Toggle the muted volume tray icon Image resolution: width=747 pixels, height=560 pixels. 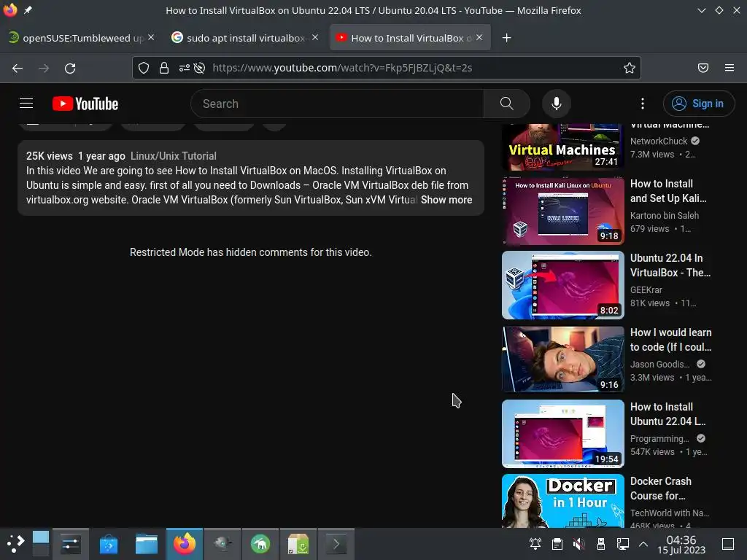pyautogui.click(x=578, y=544)
